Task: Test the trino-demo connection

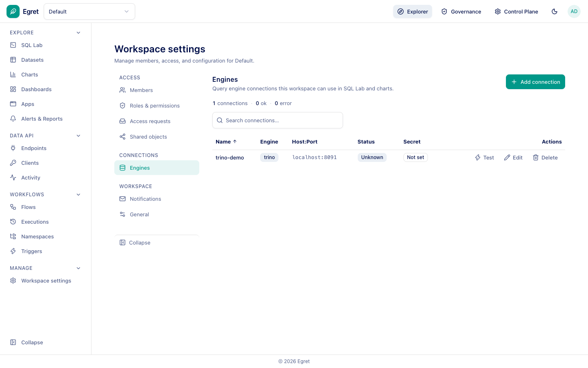Action: click(x=484, y=157)
